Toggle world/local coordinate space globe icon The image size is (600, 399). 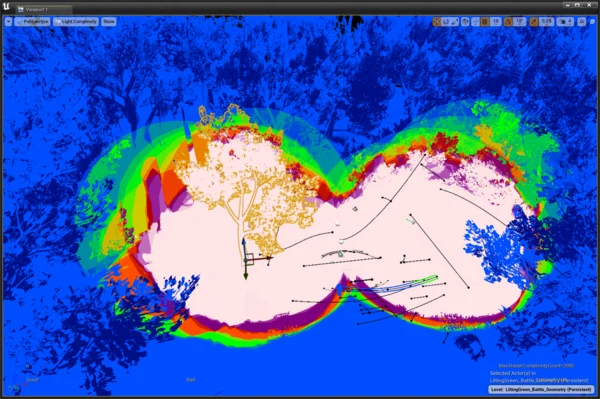465,22
